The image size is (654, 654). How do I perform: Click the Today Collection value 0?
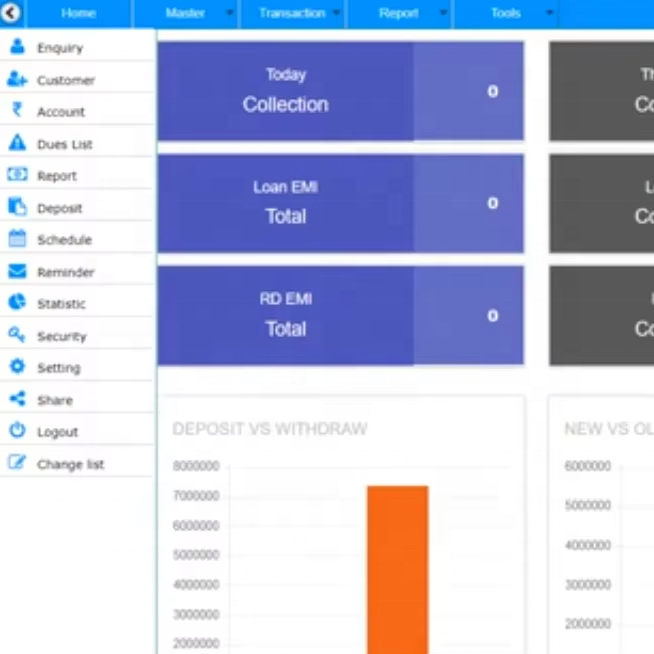pyautogui.click(x=493, y=91)
